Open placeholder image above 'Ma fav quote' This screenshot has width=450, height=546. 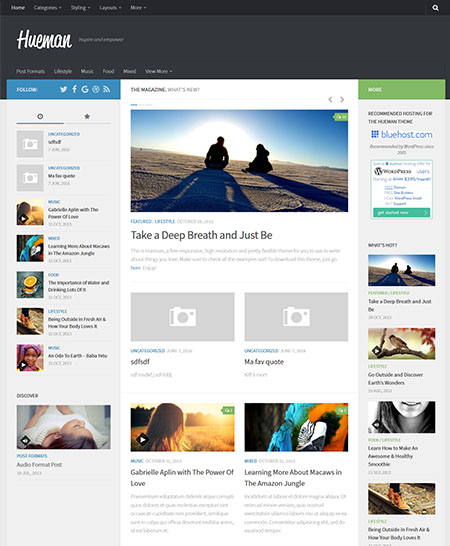tap(296, 317)
